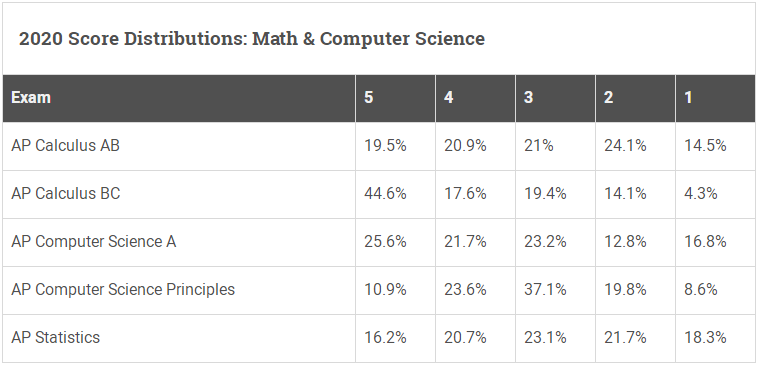Viewport: 758px width, 365px height.
Task: Click the 'AP Calculus AB' row label
Action: [x=65, y=146]
